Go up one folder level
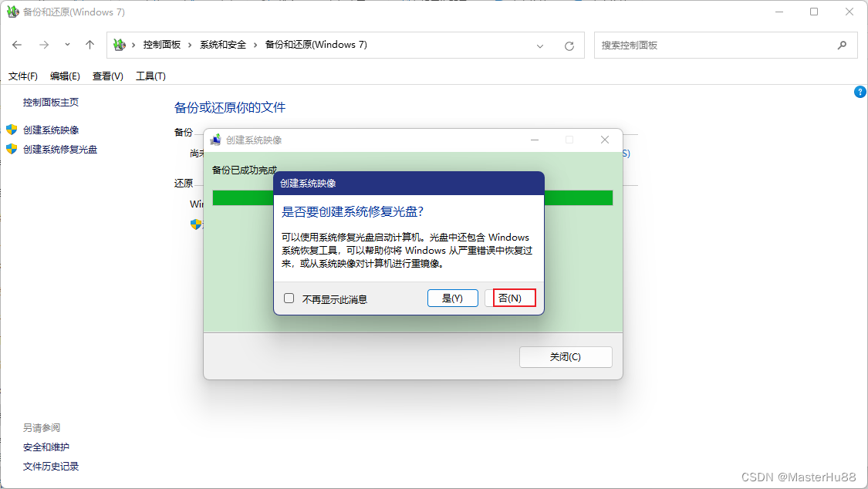Screen dimensions: 868x489 90,45
